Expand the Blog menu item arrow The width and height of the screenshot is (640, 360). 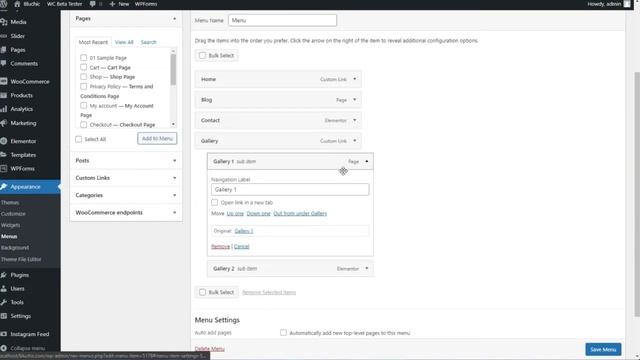click(355, 100)
